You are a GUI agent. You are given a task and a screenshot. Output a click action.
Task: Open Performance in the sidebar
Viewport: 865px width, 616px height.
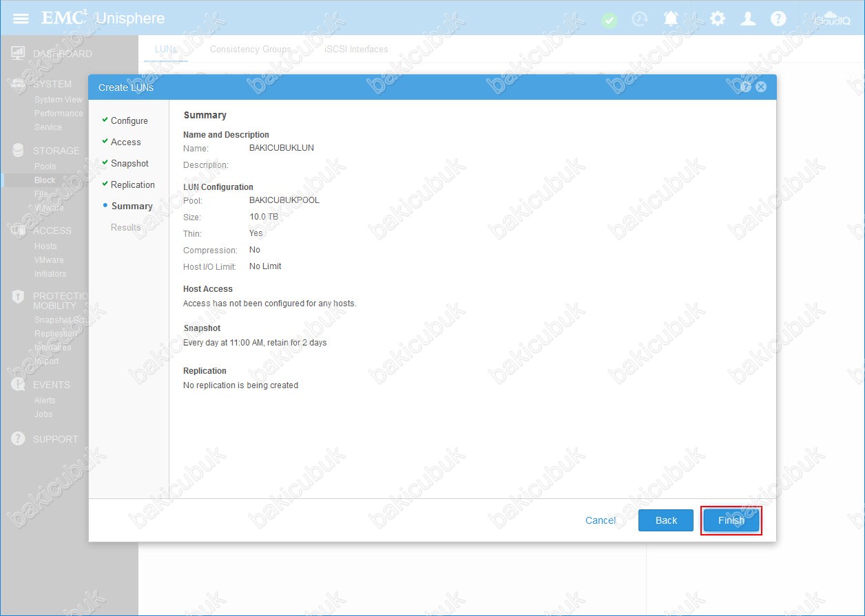pyautogui.click(x=59, y=114)
